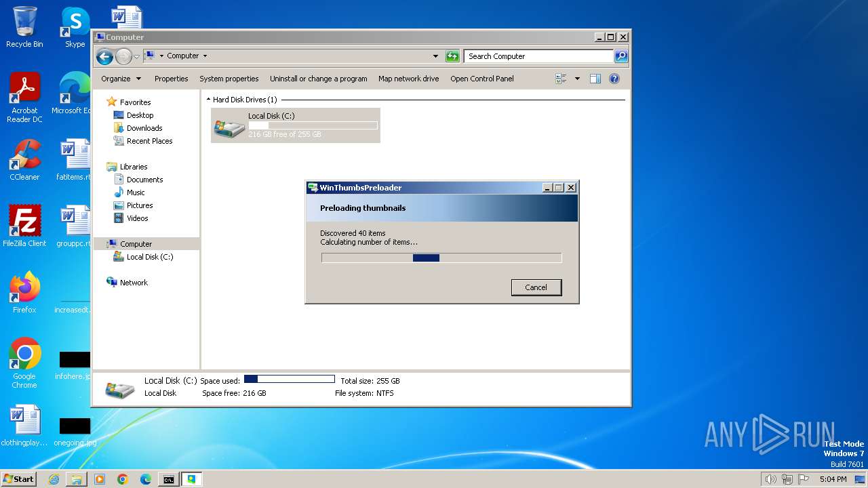Click the Forward navigation arrow in Explorer

123,56
